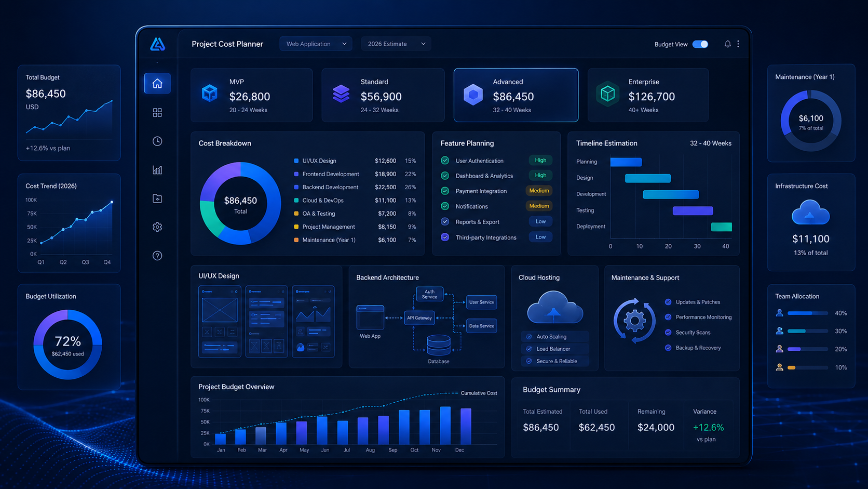Toggle the Third-party Integrations checkbox
Viewport: 868px width, 489px height.
[x=445, y=237]
